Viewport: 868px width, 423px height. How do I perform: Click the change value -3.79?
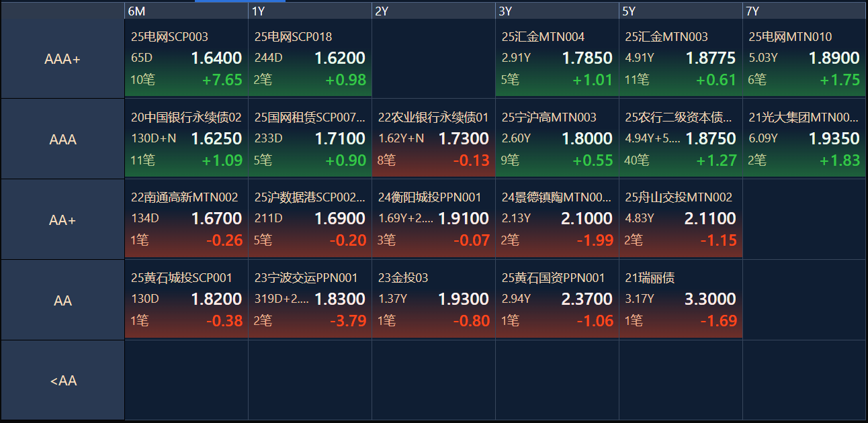(348, 322)
